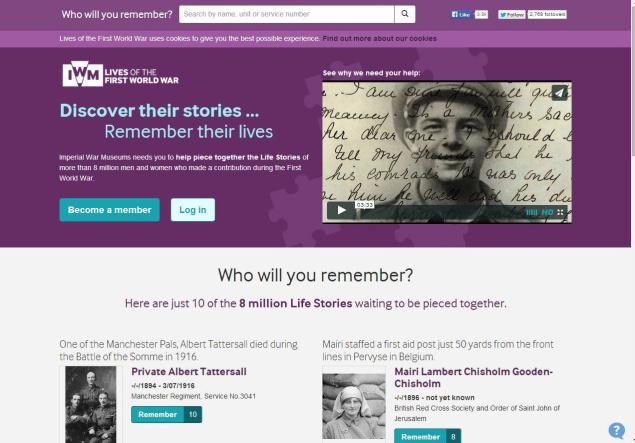Click the Become a member button

[x=110, y=210]
